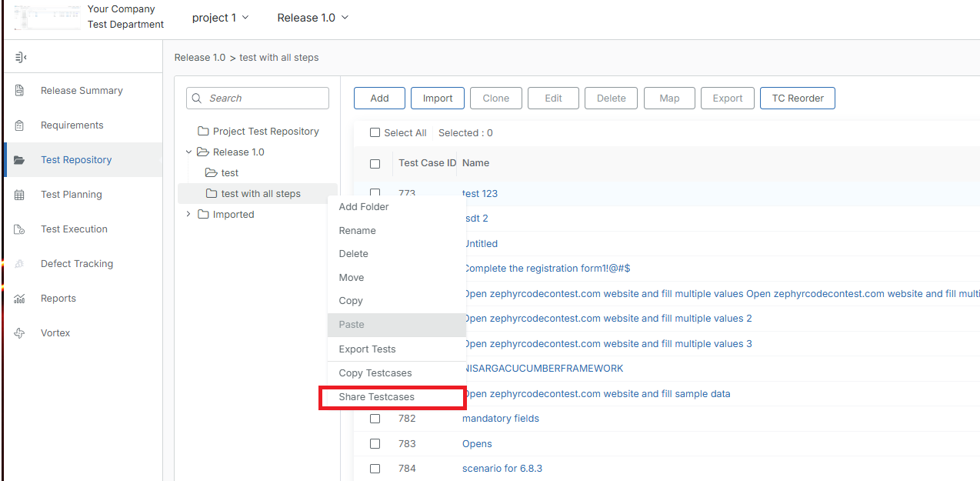Click the Release Summary sidebar icon
Screen dimensions: 980x481
click(20, 91)
